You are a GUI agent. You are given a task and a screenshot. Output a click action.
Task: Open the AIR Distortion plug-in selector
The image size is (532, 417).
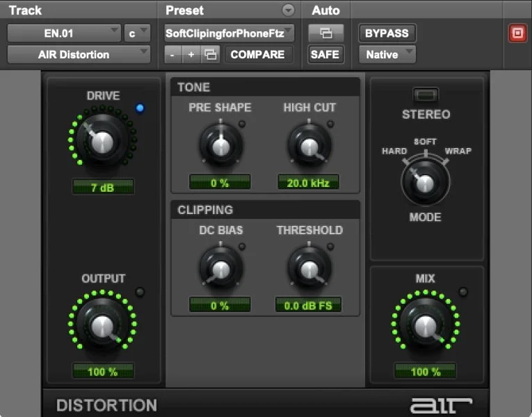pos(79,54)
